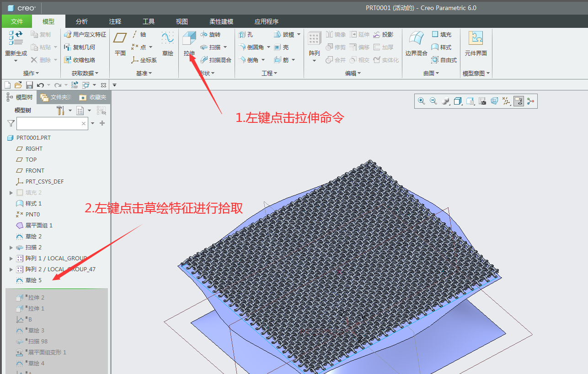This screenshot has height=374, width=588.
Task: Switch to the 工具 ribbon tab
Action: pyautogui.click(x=149, y=21)
